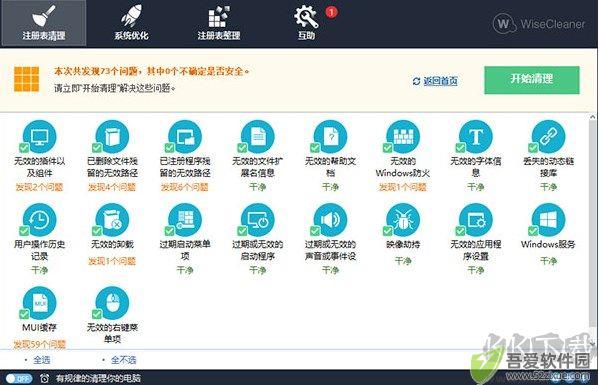Click the 干净 status under 映像劫持
The width and height of the screenshot is (599, 385).
(403, 261)
